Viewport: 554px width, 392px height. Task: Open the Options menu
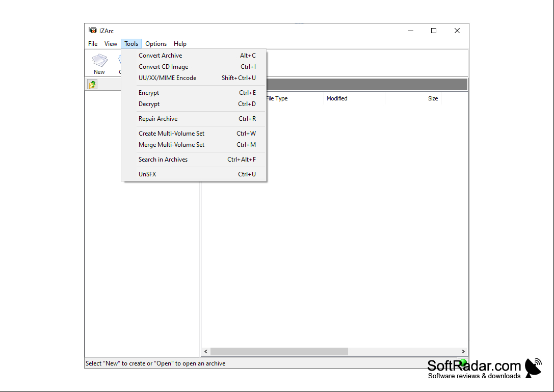pos(156,44)
